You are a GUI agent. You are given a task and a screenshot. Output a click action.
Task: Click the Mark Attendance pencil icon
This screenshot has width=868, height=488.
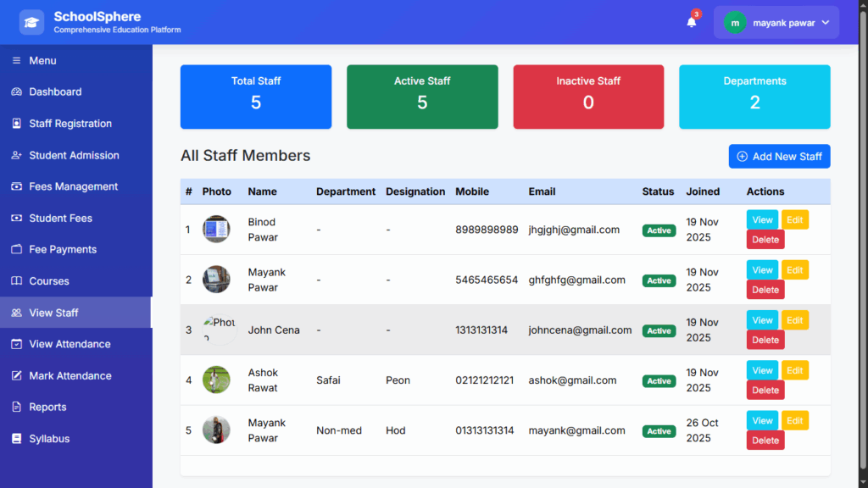click(x=16, y=376)
